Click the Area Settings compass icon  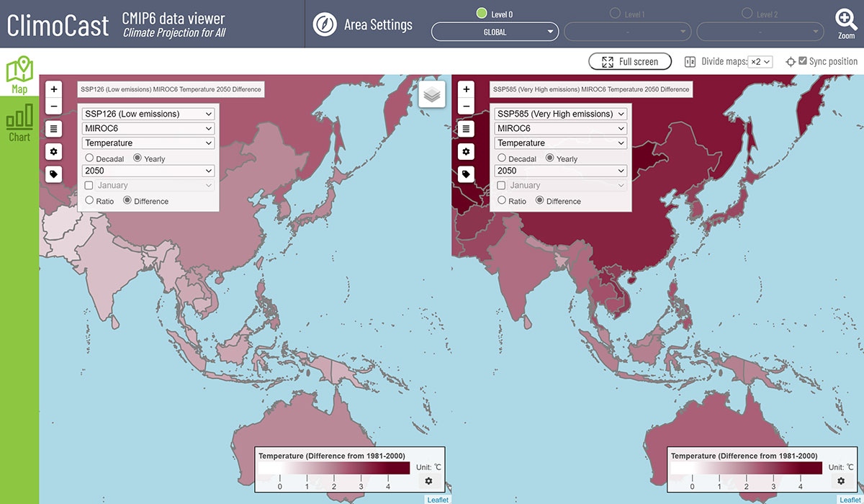325,24
